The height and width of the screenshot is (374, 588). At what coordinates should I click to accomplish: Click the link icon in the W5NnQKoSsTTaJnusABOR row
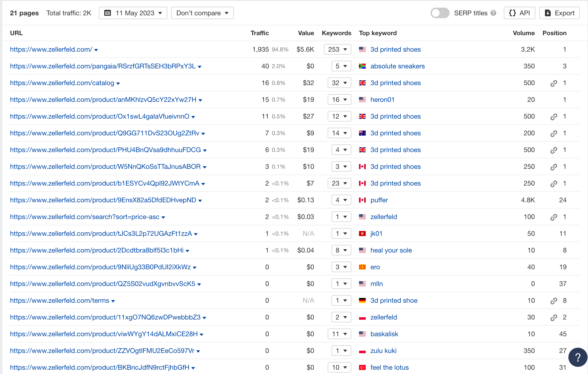554,167
